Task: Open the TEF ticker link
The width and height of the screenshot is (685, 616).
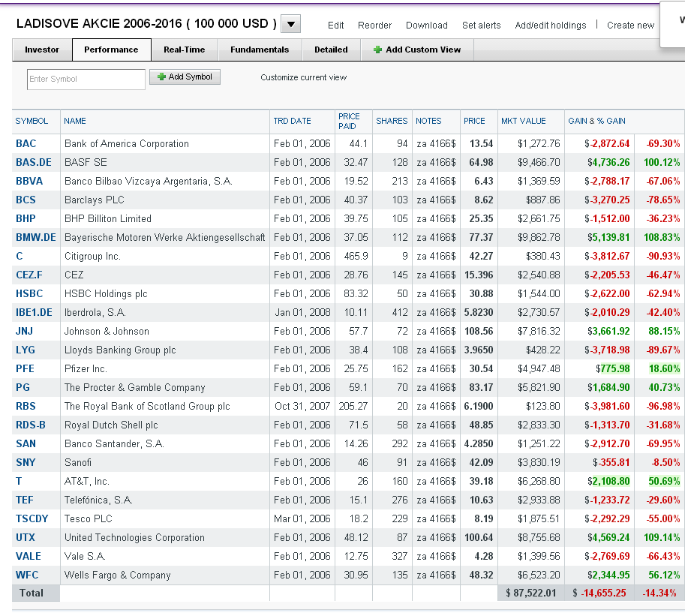Action: (25, 500)
